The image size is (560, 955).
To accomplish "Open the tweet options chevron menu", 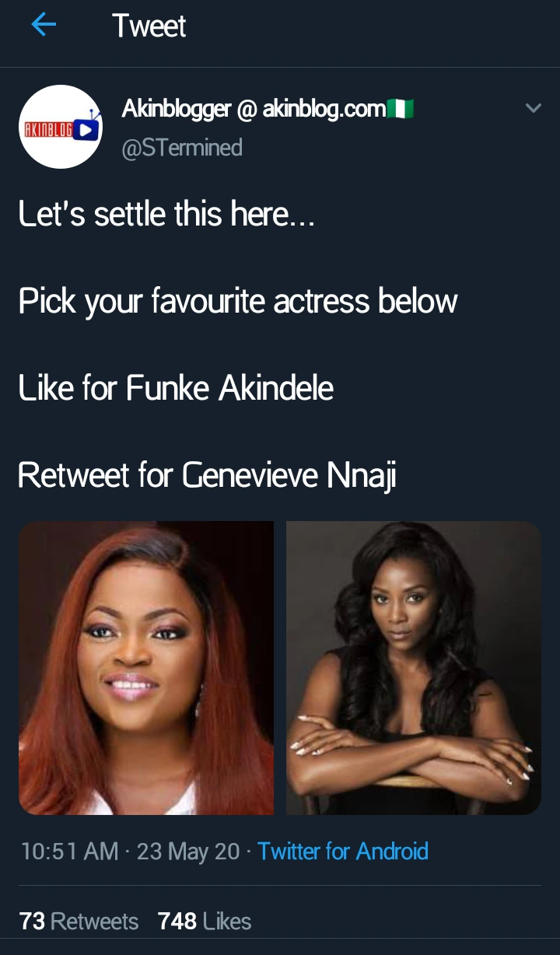I will [533, 109].
